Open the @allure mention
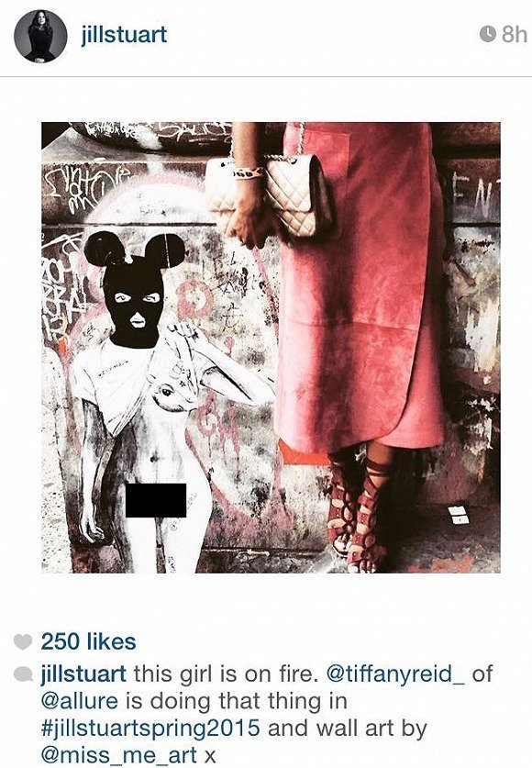Image resolution: width=532 pixels, height=768 pixels. tap(81, 701)
